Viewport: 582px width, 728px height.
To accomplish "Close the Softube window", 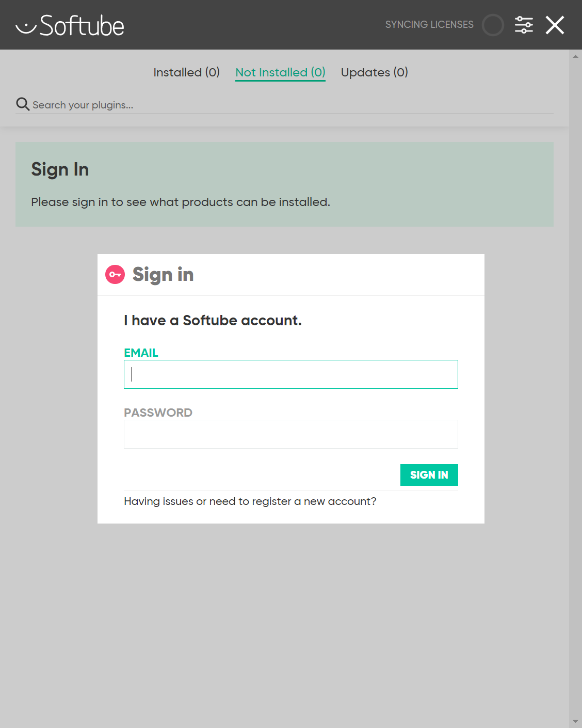I will click(555, 25).
